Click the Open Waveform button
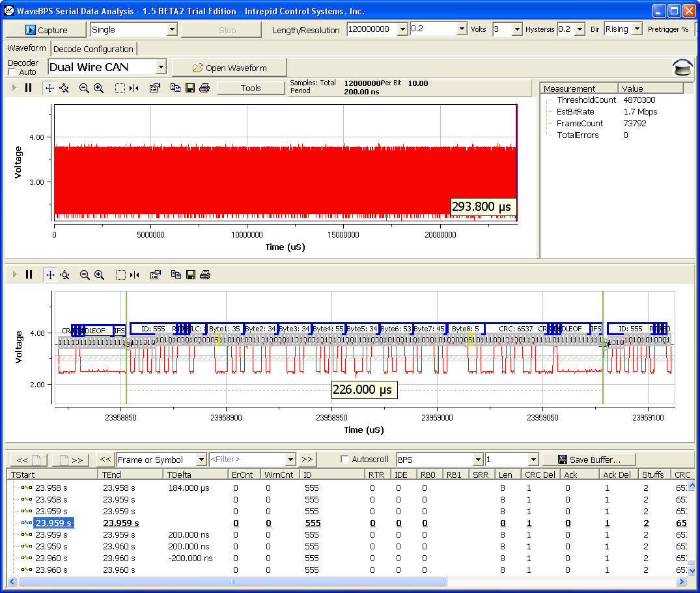The width and height of the screenshot is (700, 593). [x=229, y=68]
